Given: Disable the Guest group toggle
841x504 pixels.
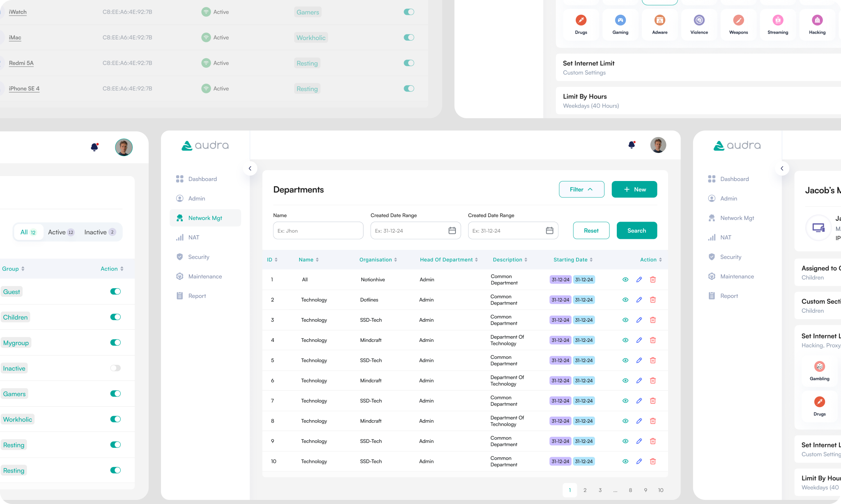Looking at the screenshot, I should pyautogui.click(x=115, y=291).
